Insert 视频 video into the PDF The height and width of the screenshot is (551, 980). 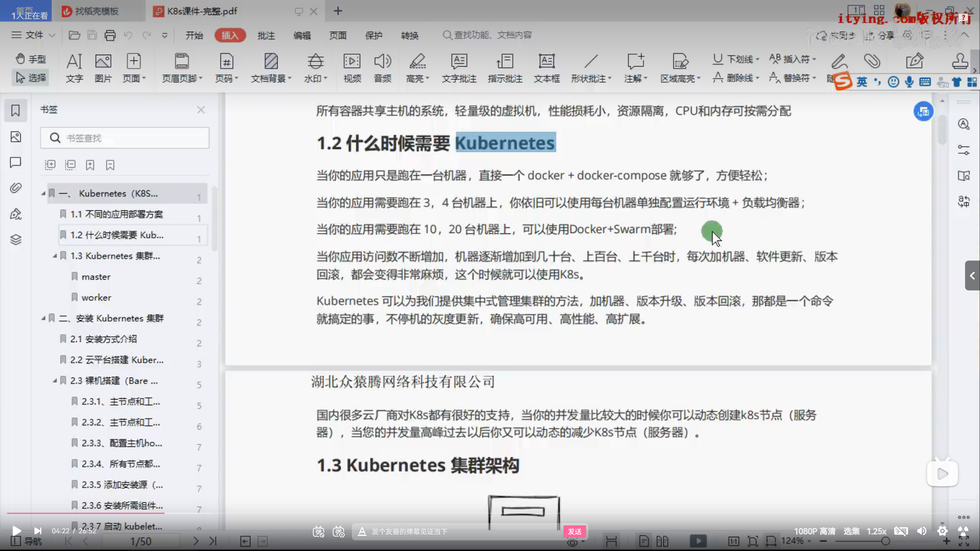(x=352, y=68)
